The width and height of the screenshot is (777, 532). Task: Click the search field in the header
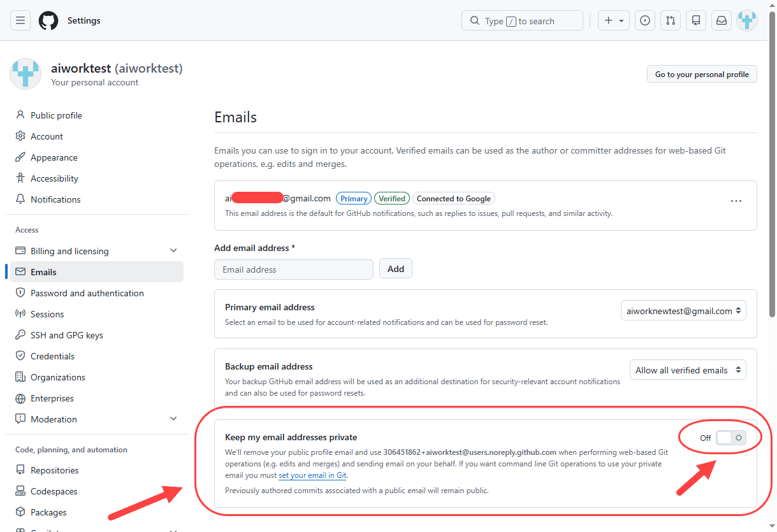pos(522,20)
